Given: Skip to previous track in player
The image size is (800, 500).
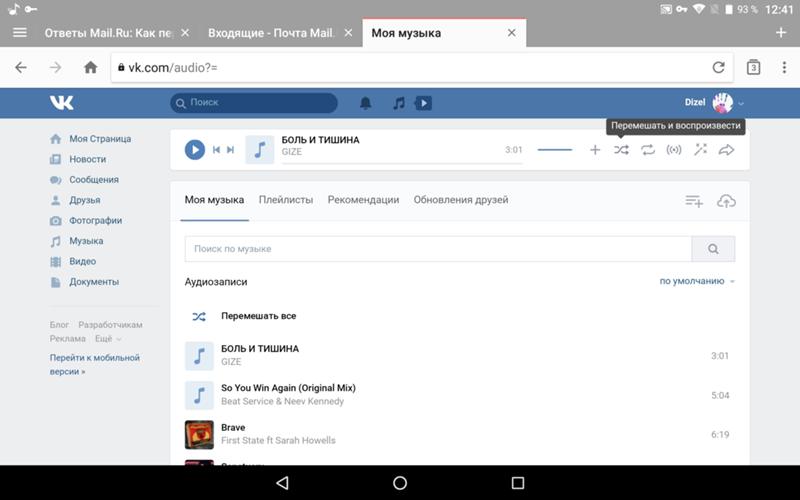Looking at the screenshot, I should click(216, 150).
